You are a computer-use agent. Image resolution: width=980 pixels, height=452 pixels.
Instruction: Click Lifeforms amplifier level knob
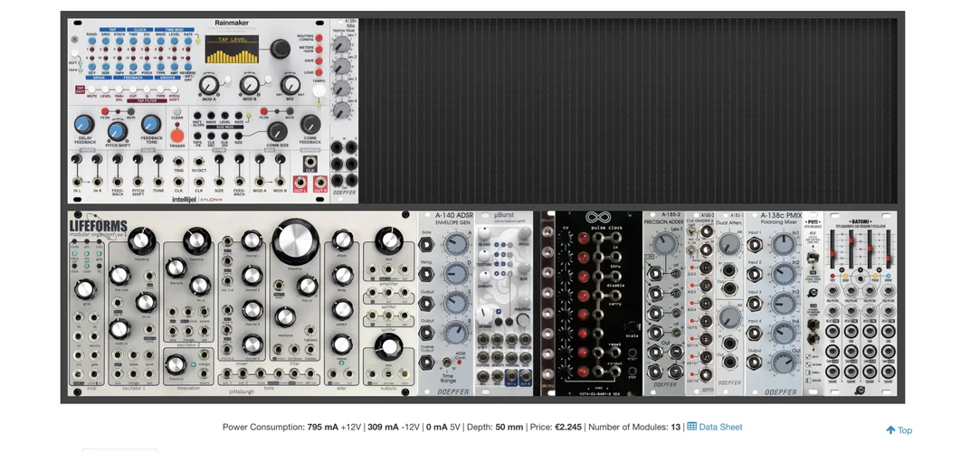click(389, 240)
